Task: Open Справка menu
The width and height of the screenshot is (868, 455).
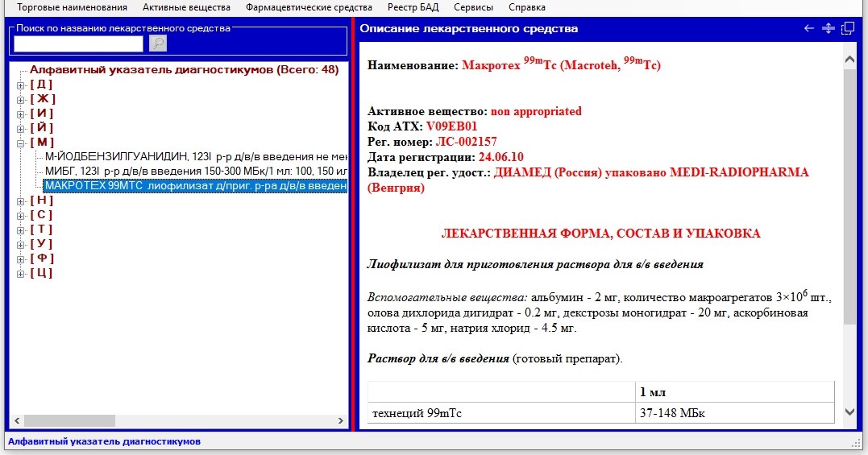Action: pyautogui.click(x=527, y=7)
